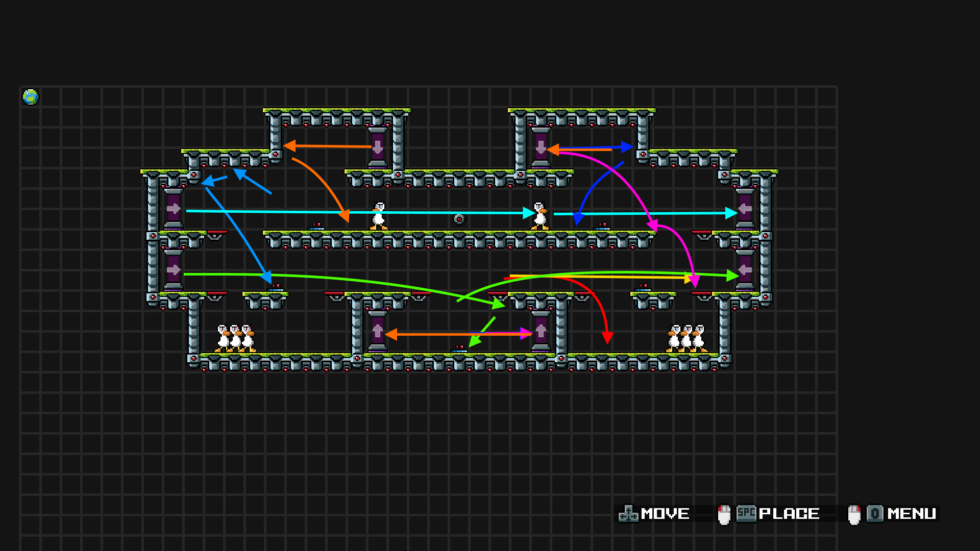Click the SPC key icon beside PLACE

pos(746,513)
